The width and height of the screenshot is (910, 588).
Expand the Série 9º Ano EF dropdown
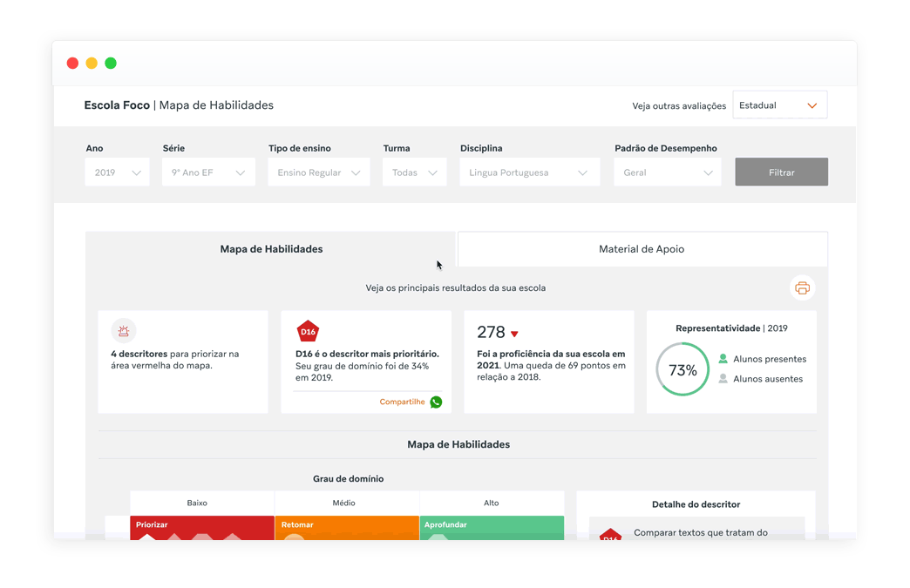point(208,172)
